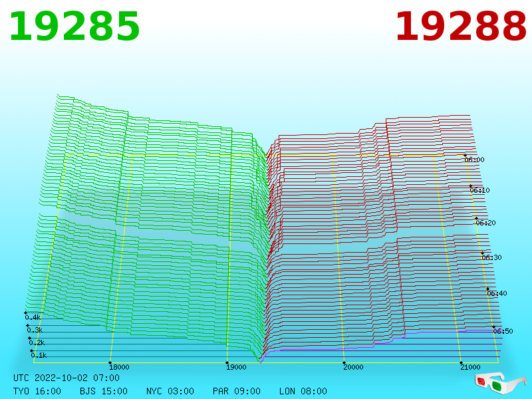Click the 19000 price axis label
The height and width of the screenshot is (399, 532).
236,367
